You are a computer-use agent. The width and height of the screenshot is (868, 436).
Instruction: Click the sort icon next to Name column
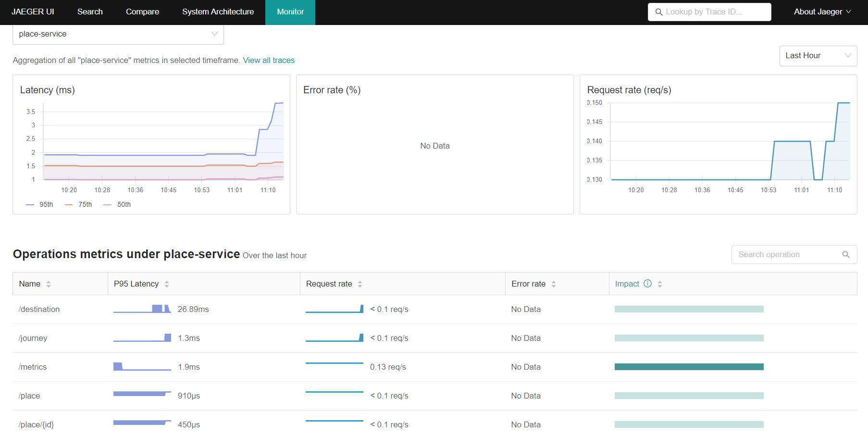pos(48,284)
